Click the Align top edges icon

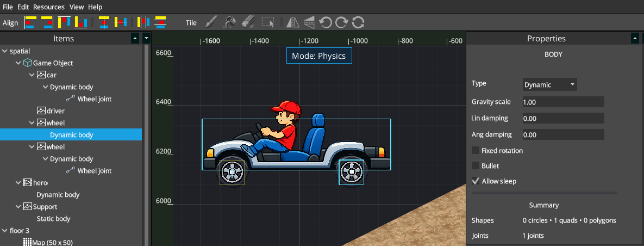[x=64, y=22]
